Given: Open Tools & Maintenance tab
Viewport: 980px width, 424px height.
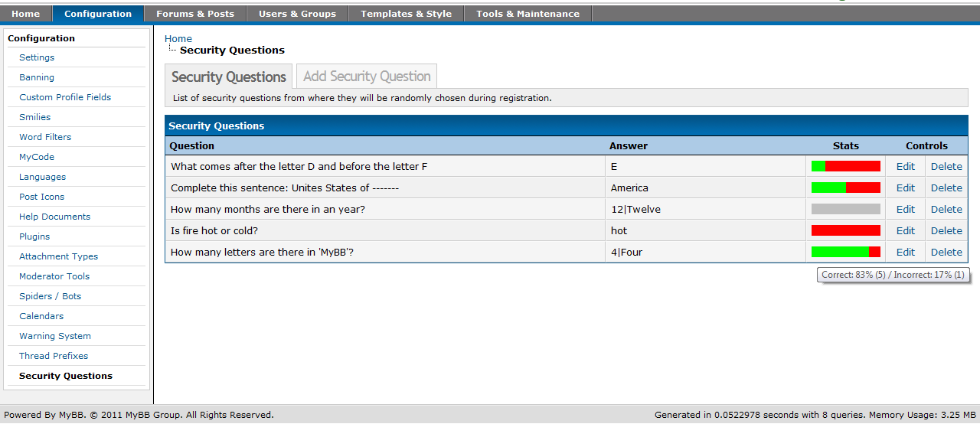Looking at the screenshot, I should (x=528, y=14).
